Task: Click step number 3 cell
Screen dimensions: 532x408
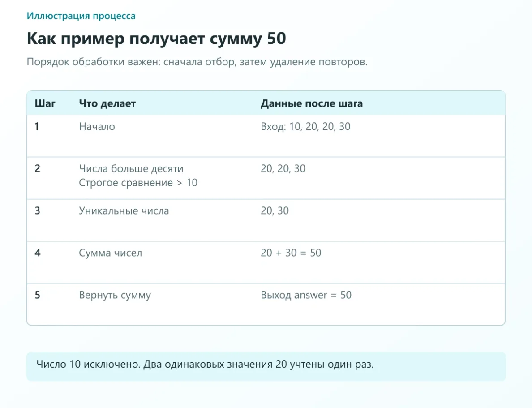Action: click(37, 211)
